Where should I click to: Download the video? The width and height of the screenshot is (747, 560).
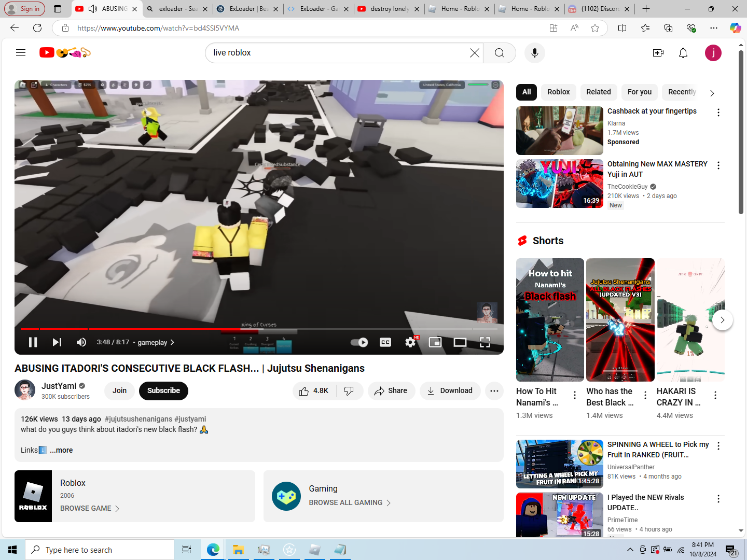(x=450, y=391)
